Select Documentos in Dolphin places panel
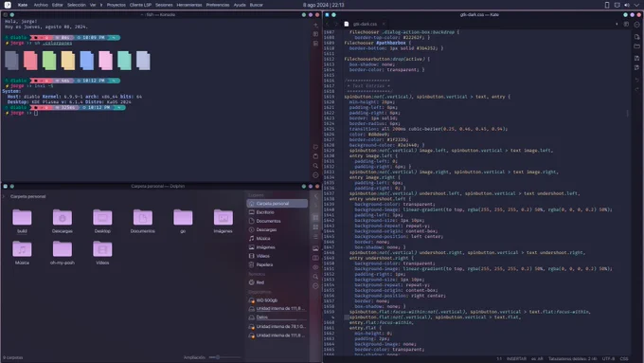 [x=277, y=221]
